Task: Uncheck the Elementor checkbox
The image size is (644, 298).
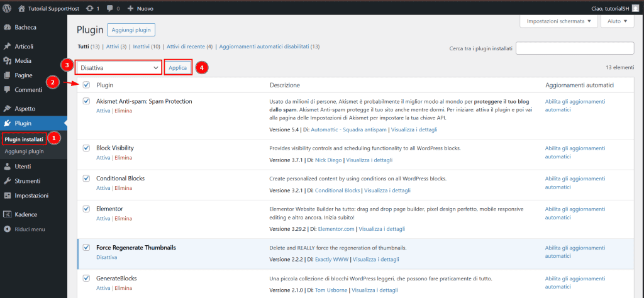Action: pyautogui.click(x=86, y=209)
